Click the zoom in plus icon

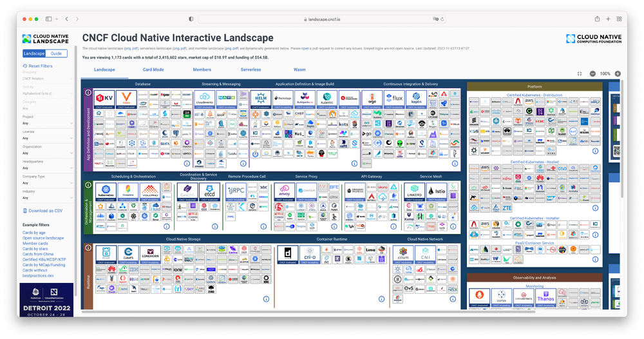pos(618,74)
